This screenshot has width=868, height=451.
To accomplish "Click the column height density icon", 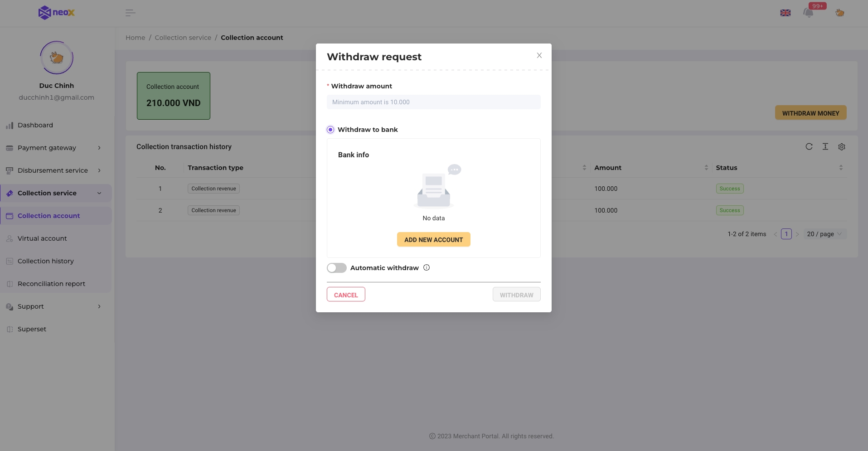I will [x=825, y=146].
